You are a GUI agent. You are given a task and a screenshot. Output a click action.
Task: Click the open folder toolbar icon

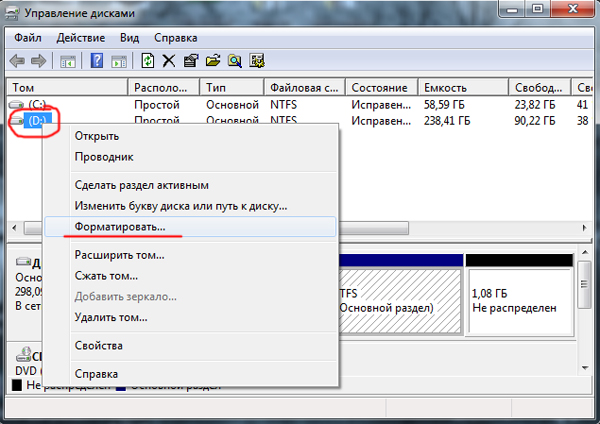212,61
